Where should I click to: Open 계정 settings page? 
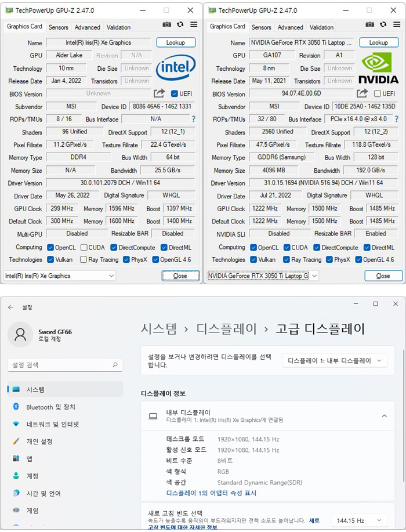pos(65,476)
